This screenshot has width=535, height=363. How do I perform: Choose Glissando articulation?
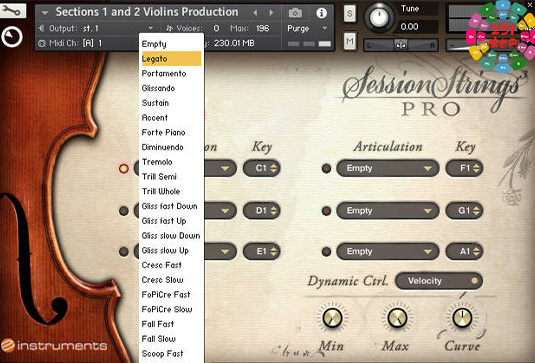coord(171,88)
